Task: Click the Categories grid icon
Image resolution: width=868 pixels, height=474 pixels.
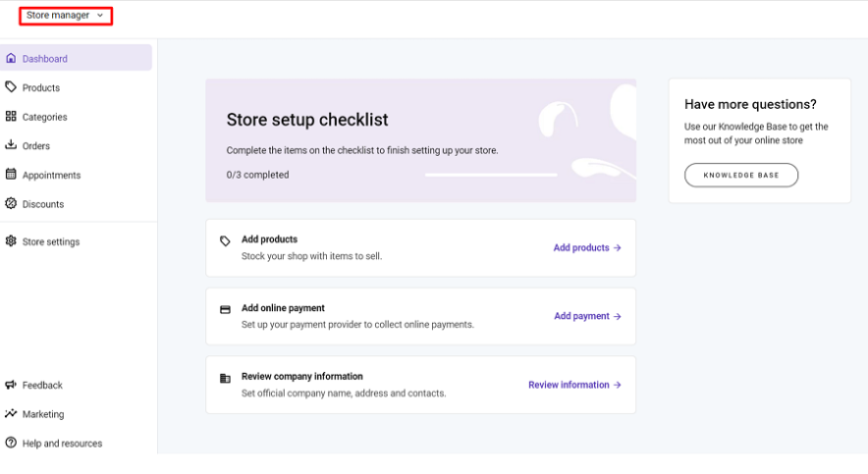Action: click(11, 117)
